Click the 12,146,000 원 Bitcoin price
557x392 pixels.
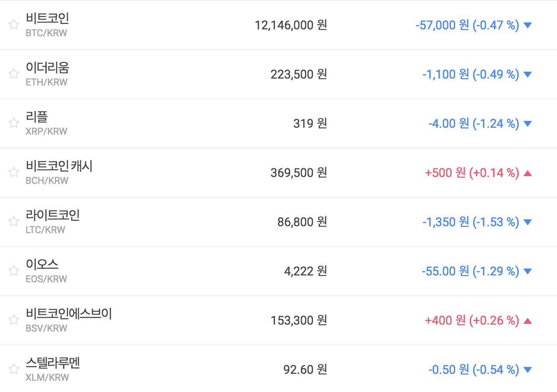click(x=291, y=25)
